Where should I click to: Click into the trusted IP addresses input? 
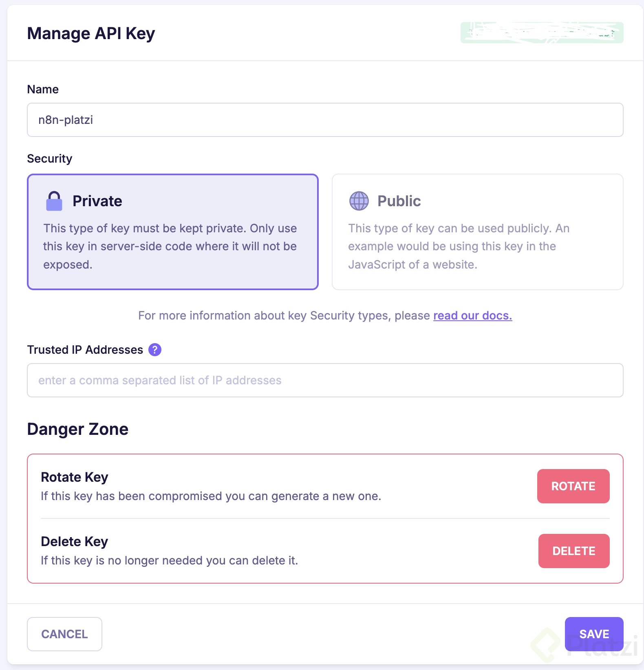pyautogui.click(x=325, y=380)
